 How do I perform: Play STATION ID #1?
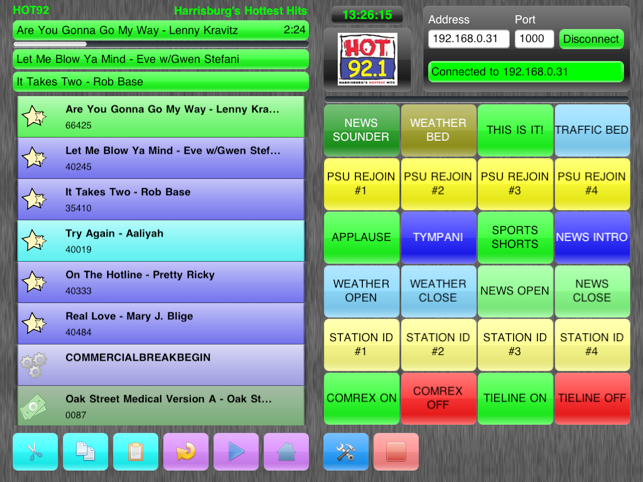pyautogui.click(x=361, y=345)
